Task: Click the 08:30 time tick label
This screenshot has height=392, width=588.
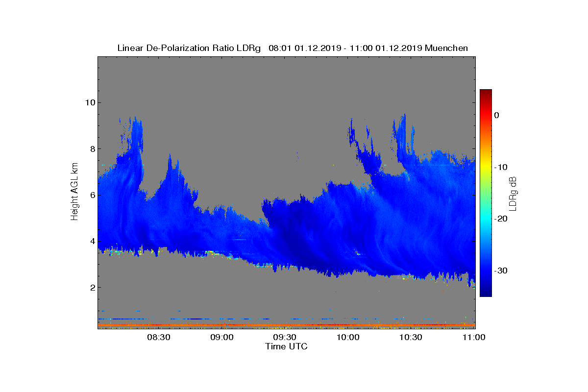Action: click(158, 337)
